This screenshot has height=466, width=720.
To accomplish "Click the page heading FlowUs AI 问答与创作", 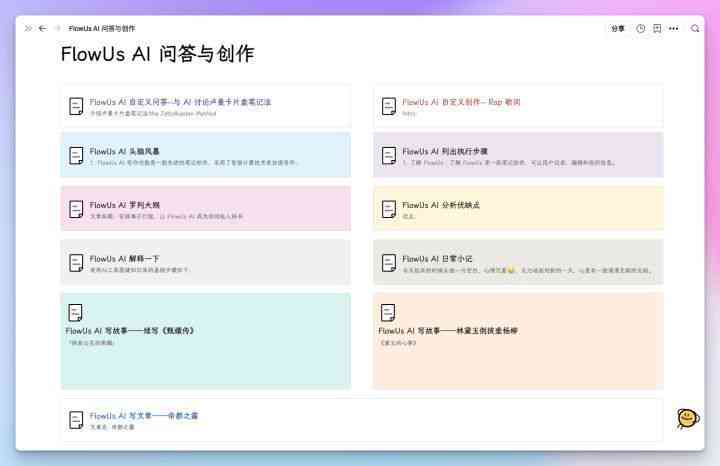I will (158, 54).
